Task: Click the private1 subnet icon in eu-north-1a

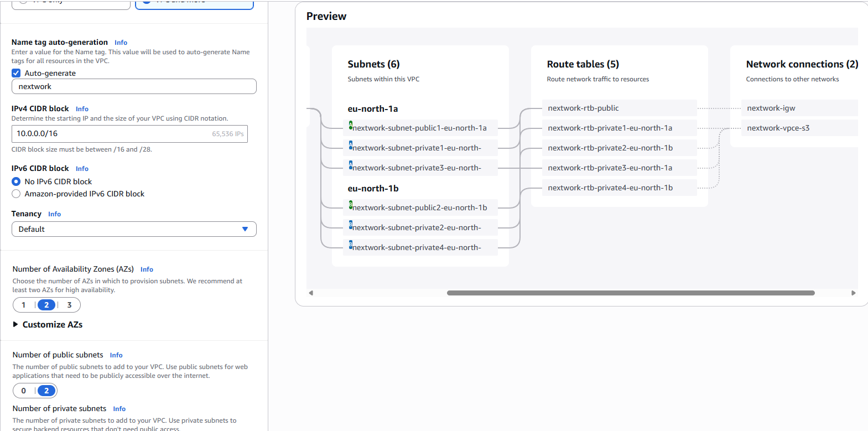Action: [351, 146]
